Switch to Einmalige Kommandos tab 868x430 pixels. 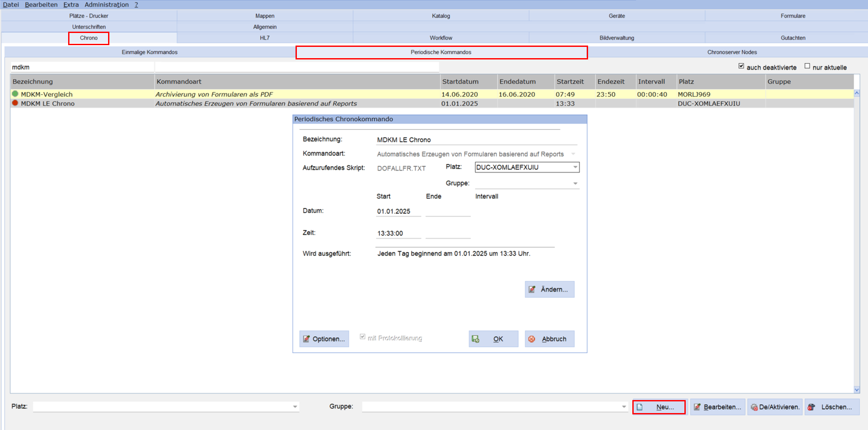150,52
